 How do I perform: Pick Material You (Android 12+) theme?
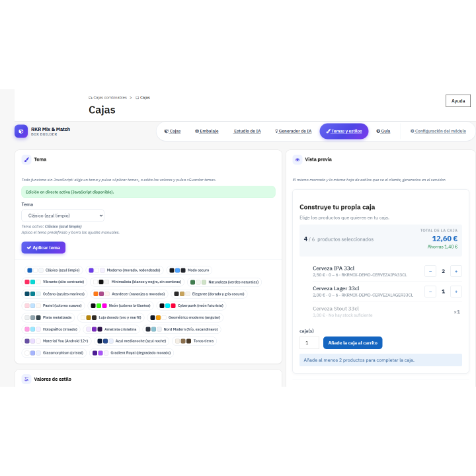56,341
